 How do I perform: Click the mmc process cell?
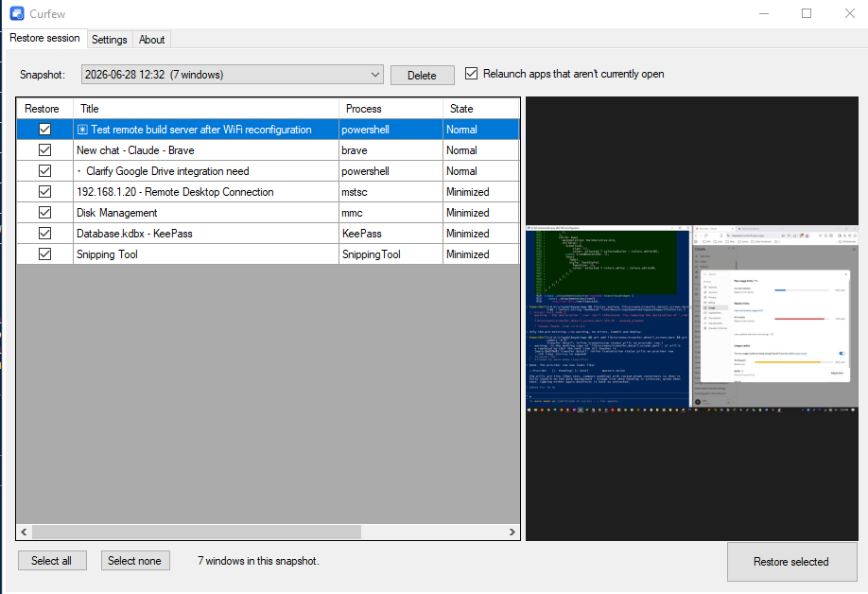391,213
